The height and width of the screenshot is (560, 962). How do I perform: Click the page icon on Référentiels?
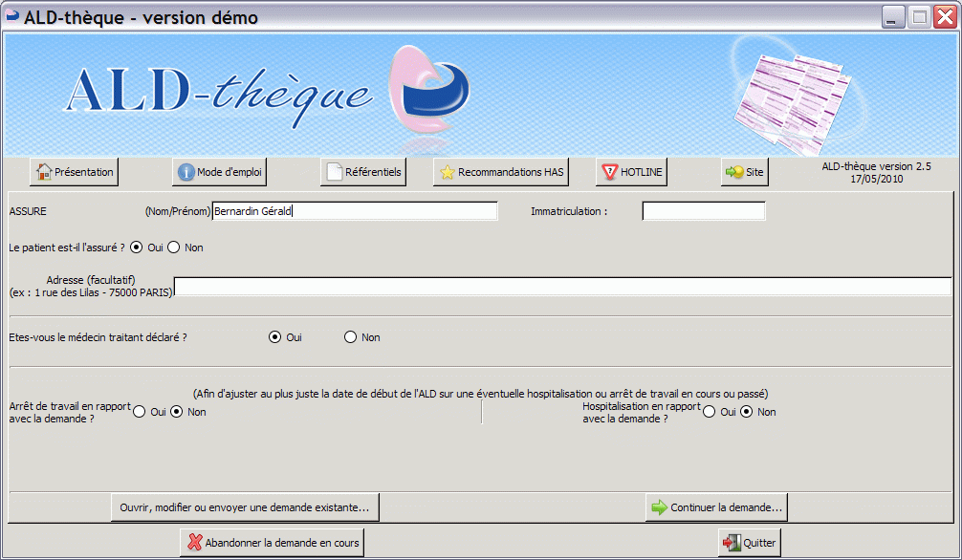tap(335, 172)
